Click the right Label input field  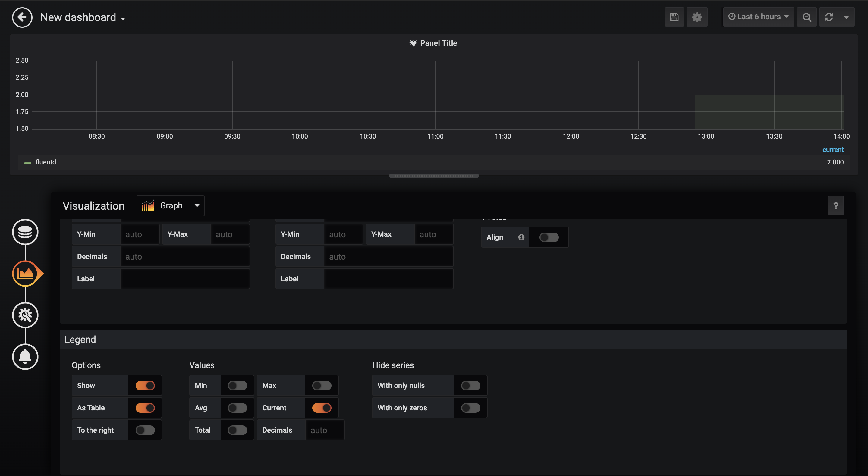pyautogui.click(x=388, y=279)
